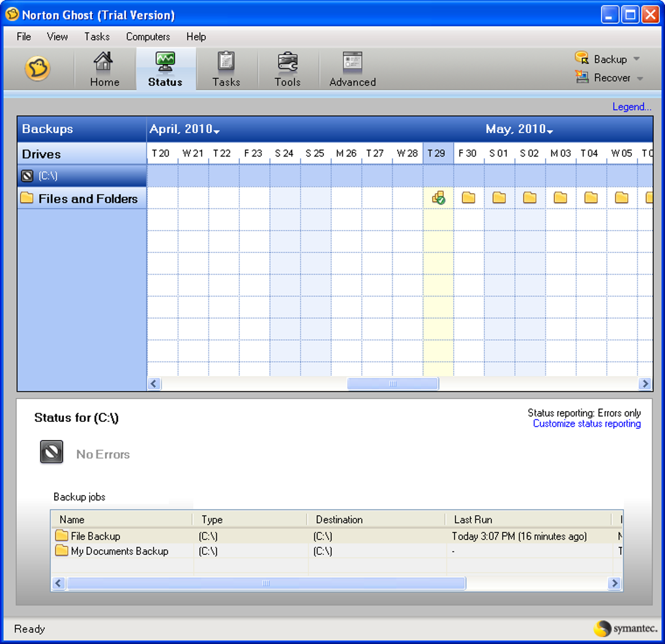Click calendar scrollbar right arrow
Screen dimensions: 665x644
[x=645, y=384]
